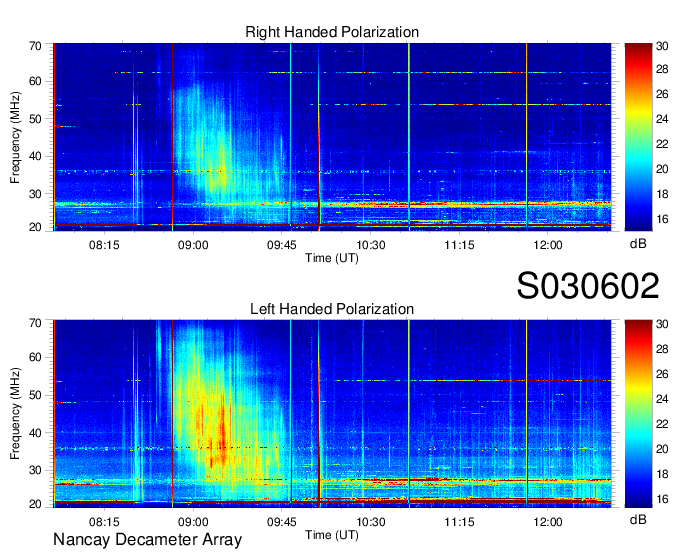This screenshot has height=552, width=680.
Task: Click the 60 MHz tick of Right Handed plot
Action: tap(35, 81)
